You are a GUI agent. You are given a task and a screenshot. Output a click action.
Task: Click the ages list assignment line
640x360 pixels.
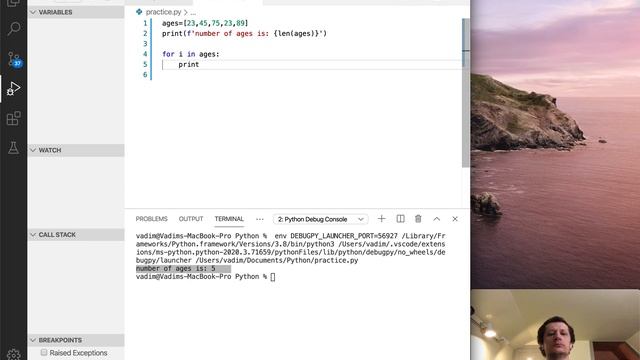click(205, 23)
